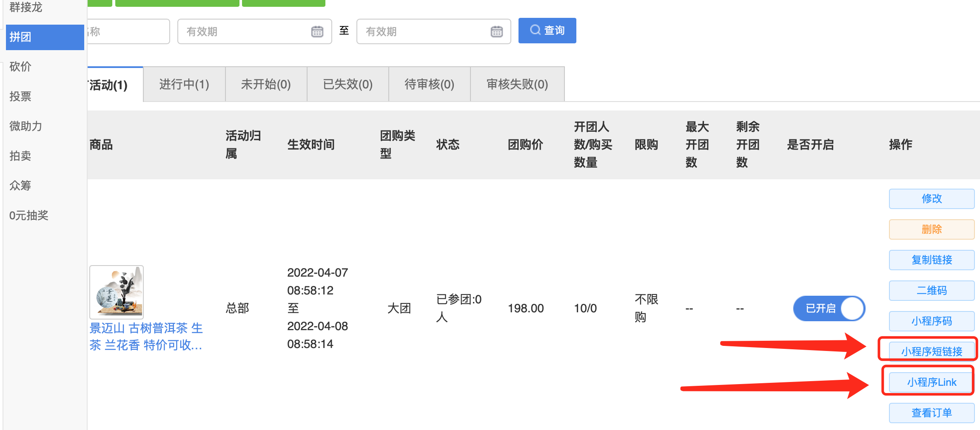Click the 是否开启 column header

click(x=810, y=145)
